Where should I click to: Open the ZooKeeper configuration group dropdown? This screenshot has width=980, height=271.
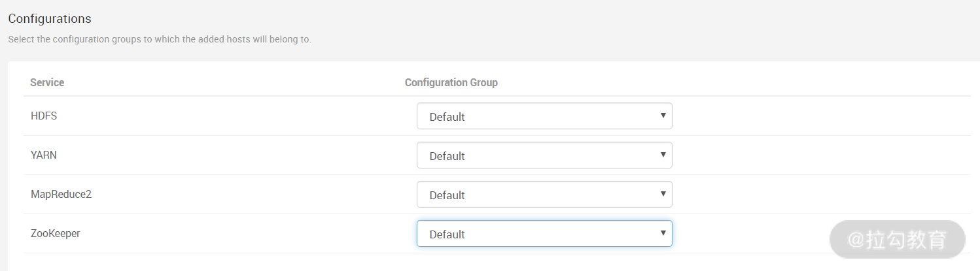point(544,234)
